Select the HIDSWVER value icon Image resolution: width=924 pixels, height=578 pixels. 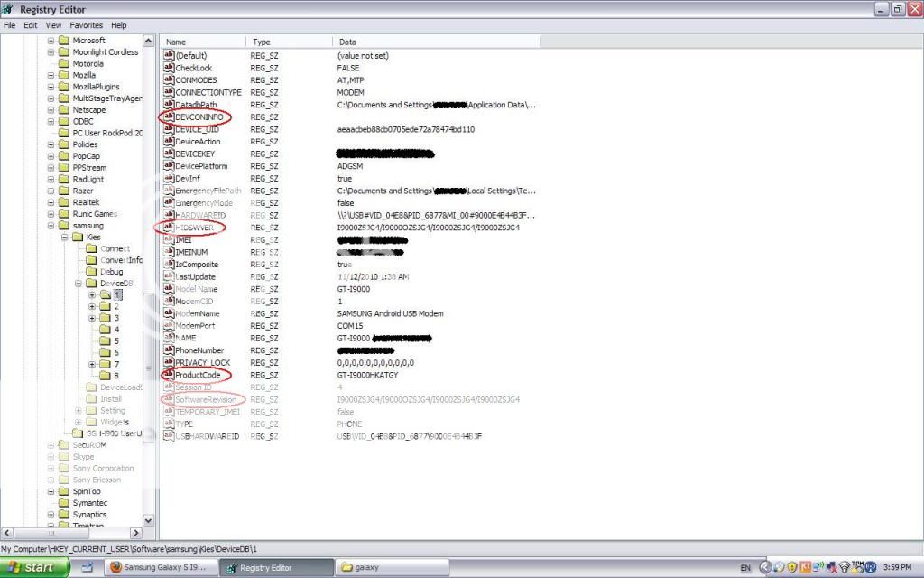(x=168, y=228)
